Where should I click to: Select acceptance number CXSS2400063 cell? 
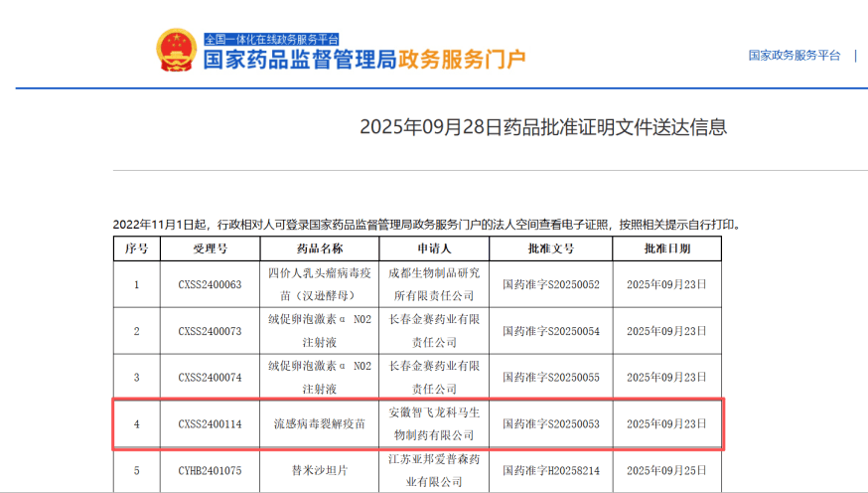point(210,284)
